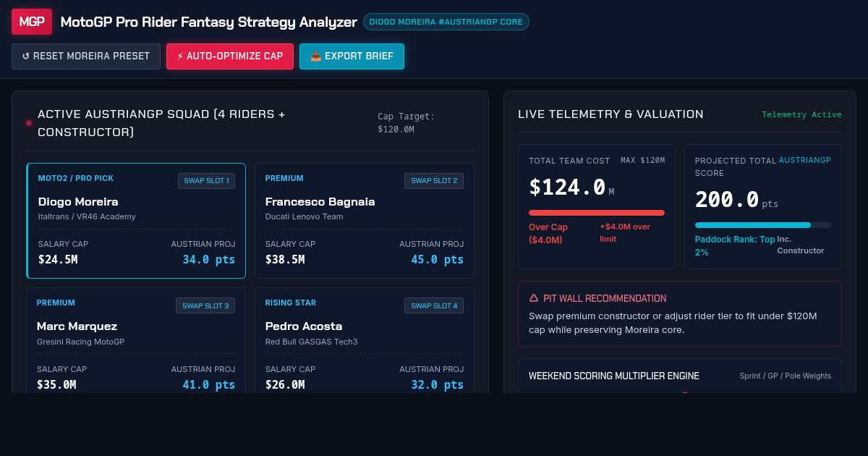Click Moreira's $24.5M salary cap value
The width and height of the screenshot is (868, 456).
tap(58, 260)
